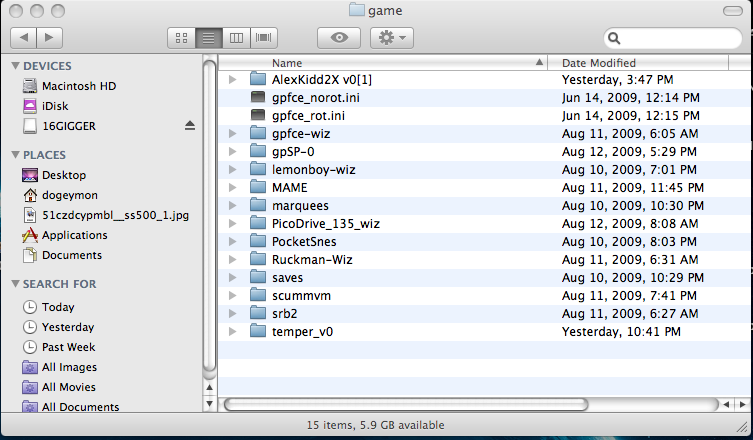Go forward with the right arrow

click(x=49, y=37)
